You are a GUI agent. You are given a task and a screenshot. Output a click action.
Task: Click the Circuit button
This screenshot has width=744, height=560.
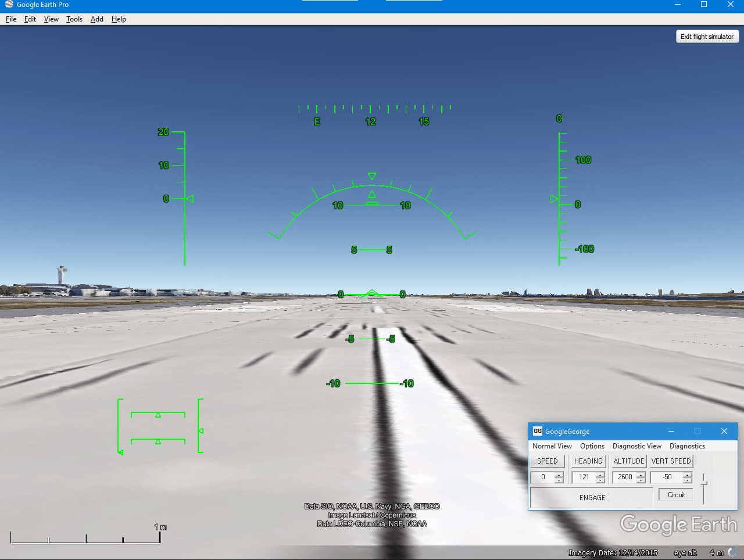click(675, 494)
